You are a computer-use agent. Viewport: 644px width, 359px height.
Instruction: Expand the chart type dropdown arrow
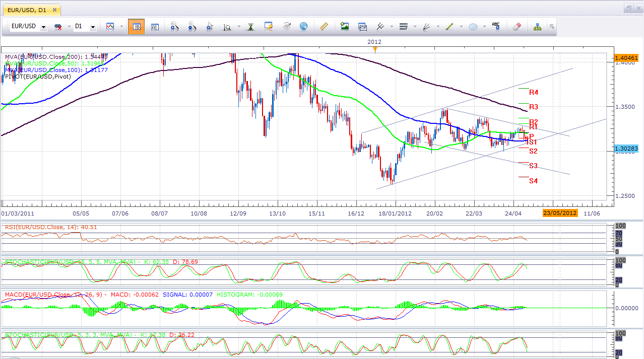pos(121,27)
